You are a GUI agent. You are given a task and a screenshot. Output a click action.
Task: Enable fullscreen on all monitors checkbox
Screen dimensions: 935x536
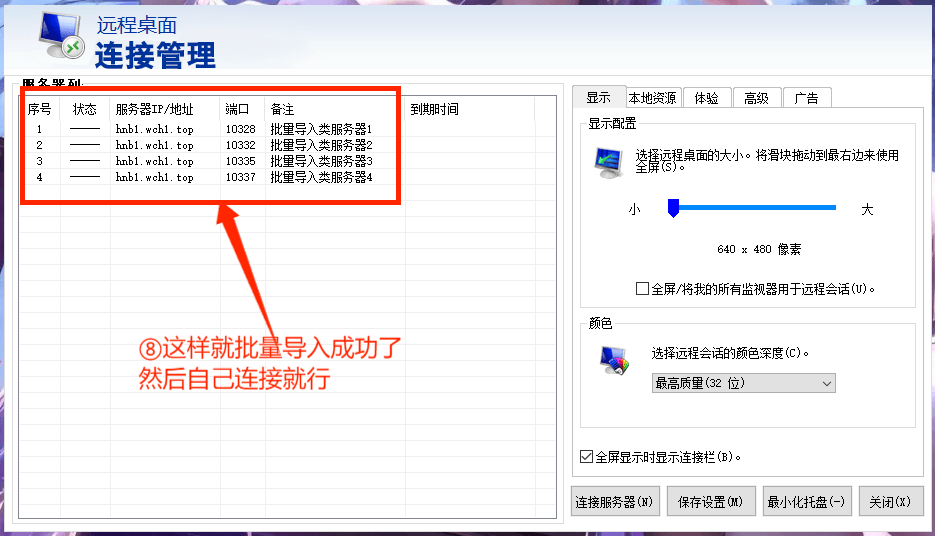point(642,289)
